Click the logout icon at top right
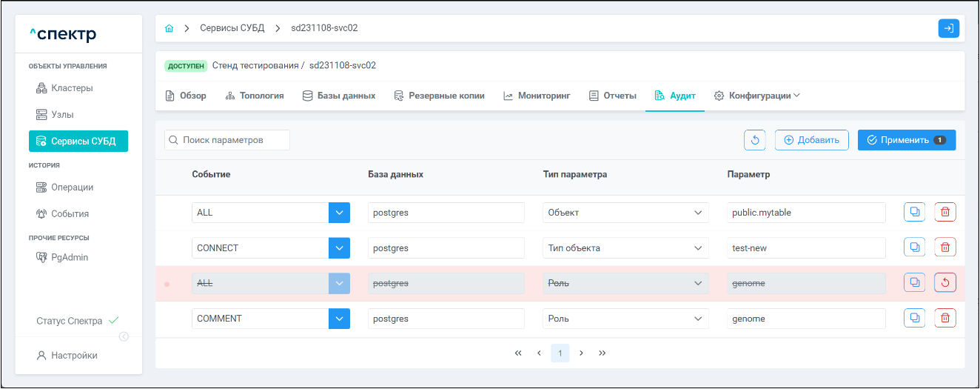 [x=948, y=28]
